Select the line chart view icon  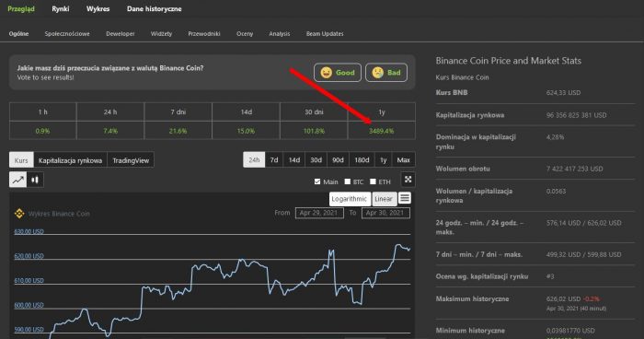coord(18,180)
